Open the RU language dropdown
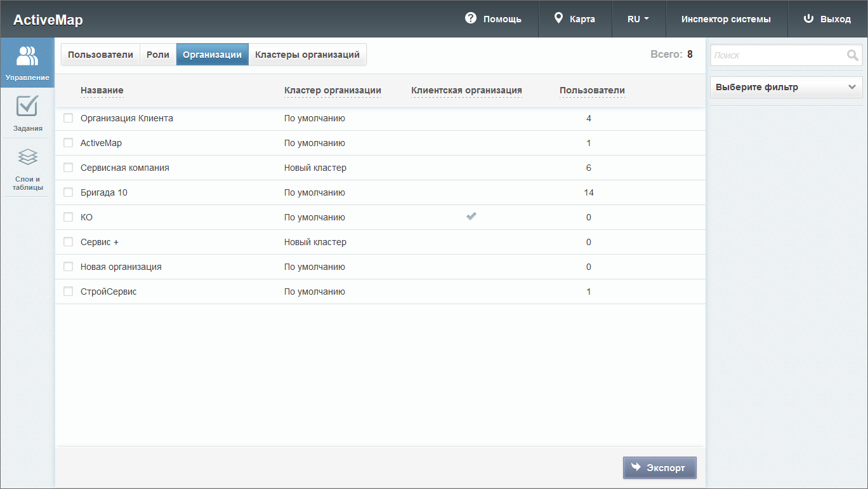 point(638,19)
